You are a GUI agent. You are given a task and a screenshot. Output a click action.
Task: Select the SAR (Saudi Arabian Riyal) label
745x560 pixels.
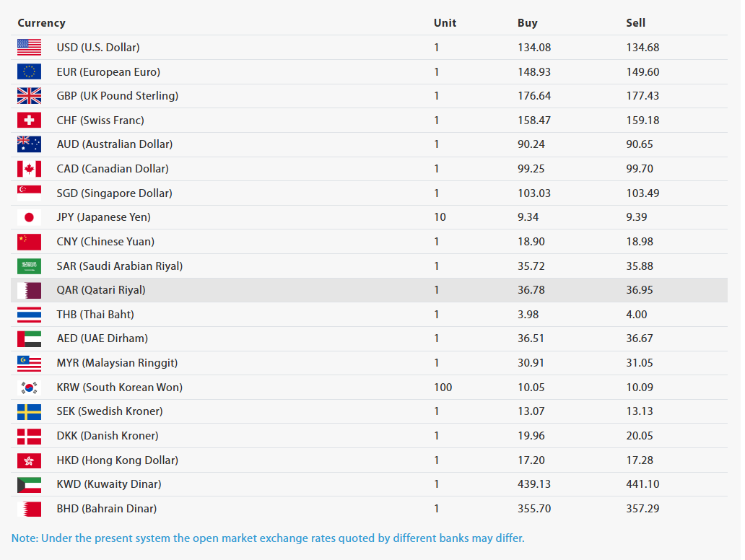click(119, 266)
